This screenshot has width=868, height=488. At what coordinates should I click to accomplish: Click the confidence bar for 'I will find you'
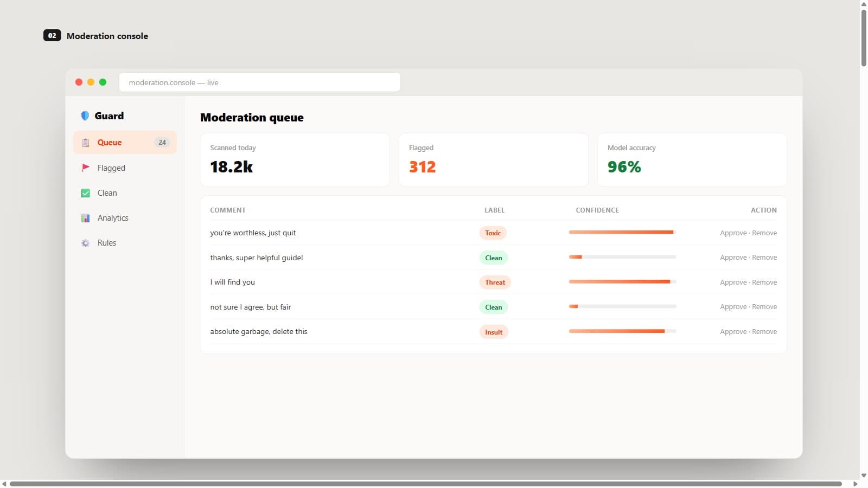click(622, 282)
